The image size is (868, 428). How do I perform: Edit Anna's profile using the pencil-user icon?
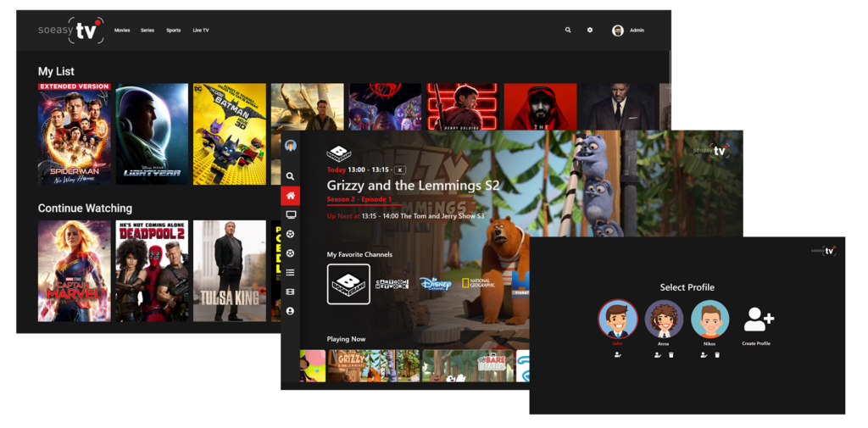click(657, 355)
